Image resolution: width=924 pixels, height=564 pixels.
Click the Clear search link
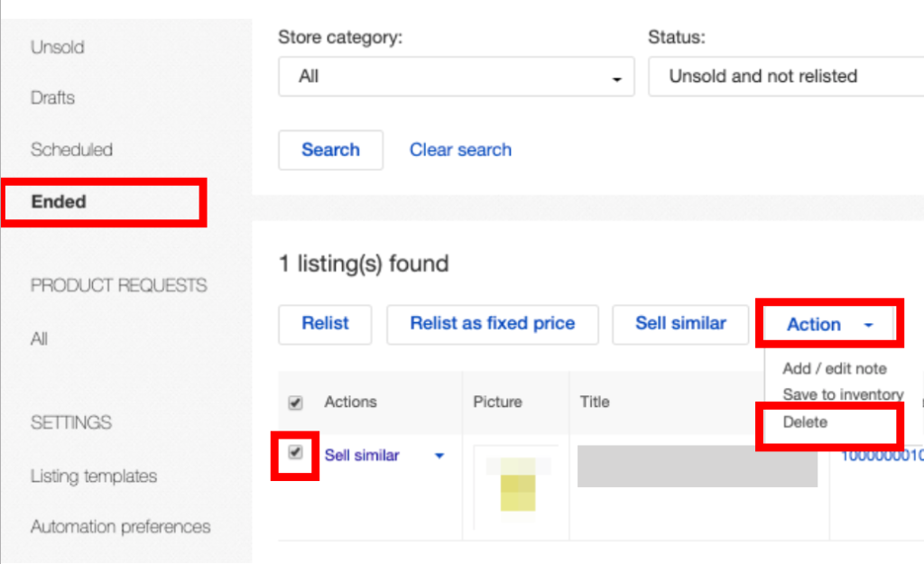pos(460,150)
